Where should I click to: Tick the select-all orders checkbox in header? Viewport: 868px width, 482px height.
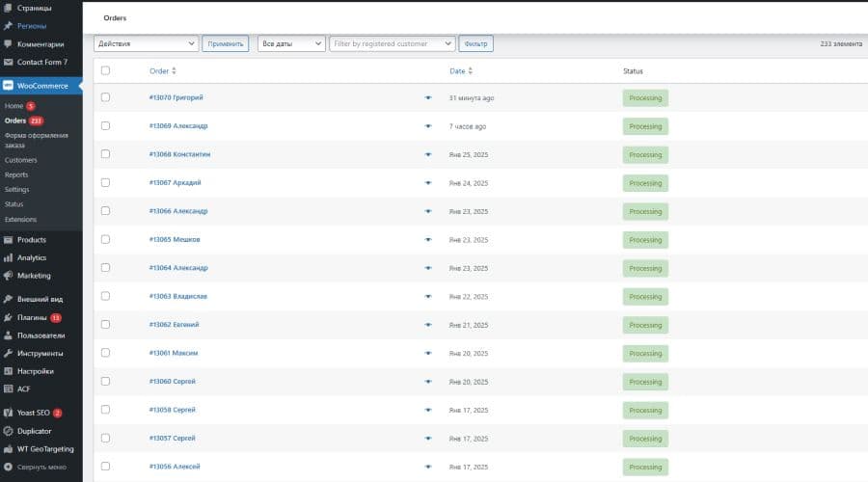(105, 70)
